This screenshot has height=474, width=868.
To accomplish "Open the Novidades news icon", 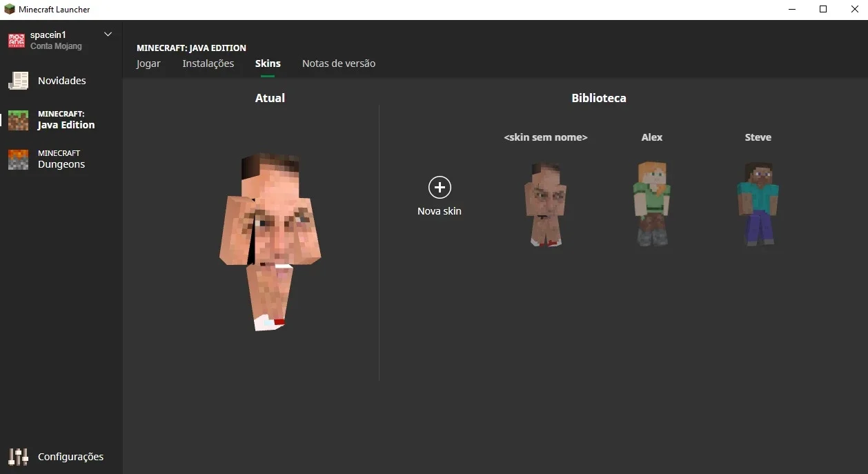I will [18, 81].
